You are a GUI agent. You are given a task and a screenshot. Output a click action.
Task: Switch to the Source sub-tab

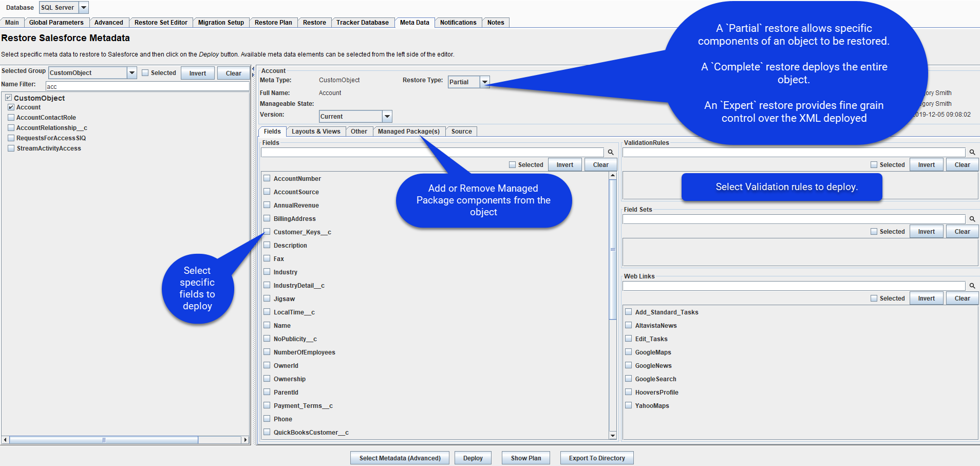pyautogui.click(x=462, y=132)
